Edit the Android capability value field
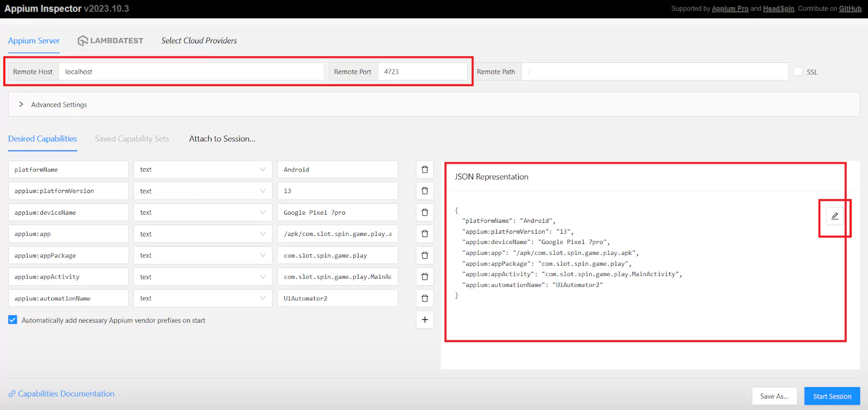 coord(337,169)
